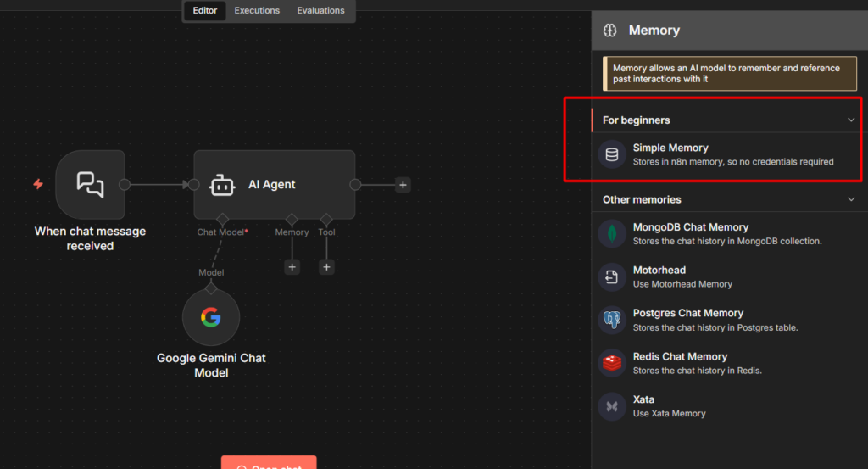The width and height of the screenshot is (868, 469).
Task: Click the Tool connector diamond on AI Agent
Action: click(326, 220)
